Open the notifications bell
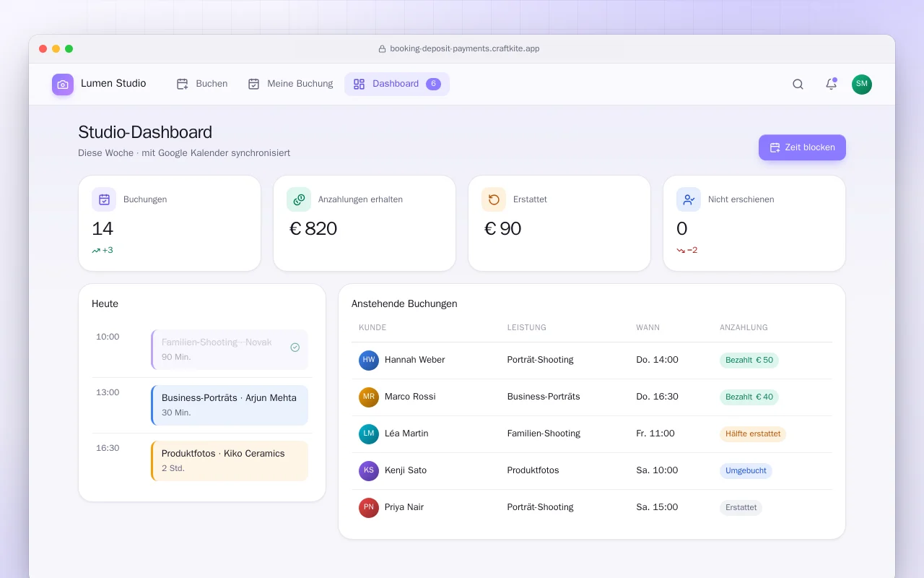This screenshot has width=924, height=578. [x=831, y=84]
